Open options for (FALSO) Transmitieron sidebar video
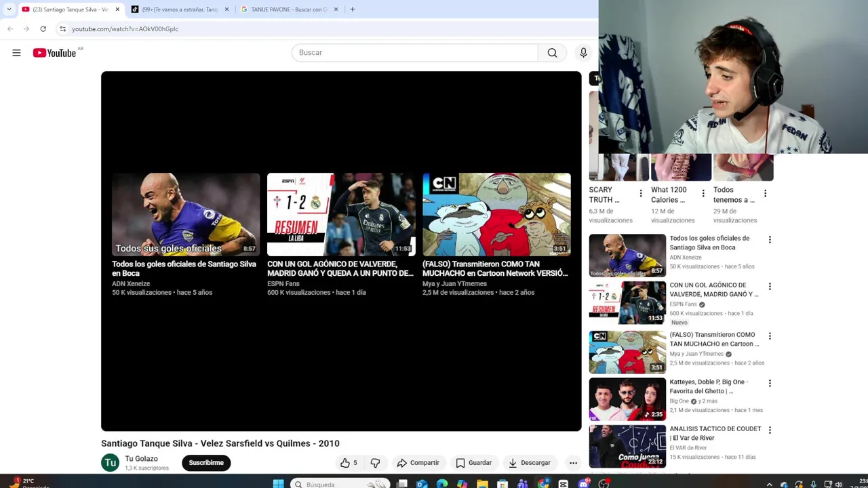This screenshot has width=868, height=488. point(770,336)
